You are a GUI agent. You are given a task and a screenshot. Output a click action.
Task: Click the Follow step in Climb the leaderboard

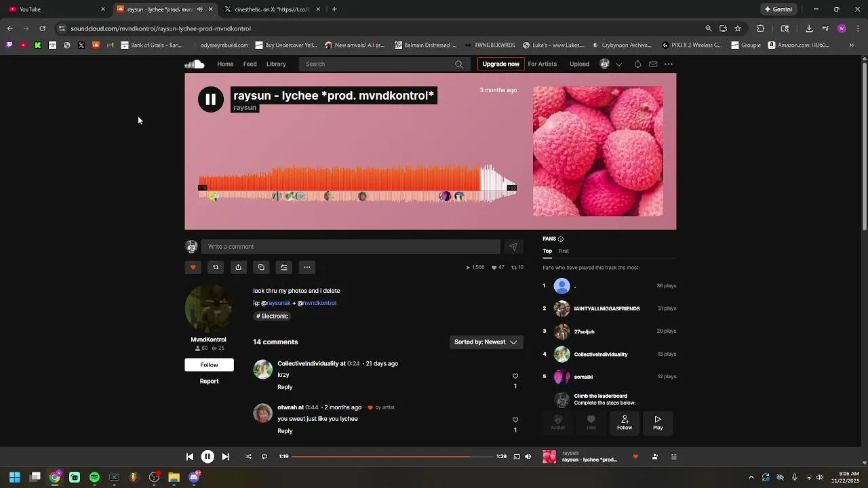tap(625, 423)
